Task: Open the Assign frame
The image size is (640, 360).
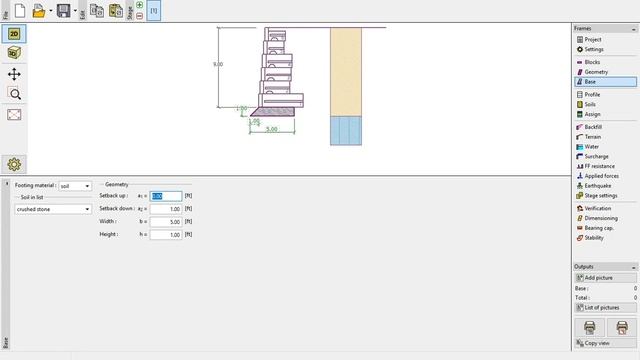Action: pos(605,114)
